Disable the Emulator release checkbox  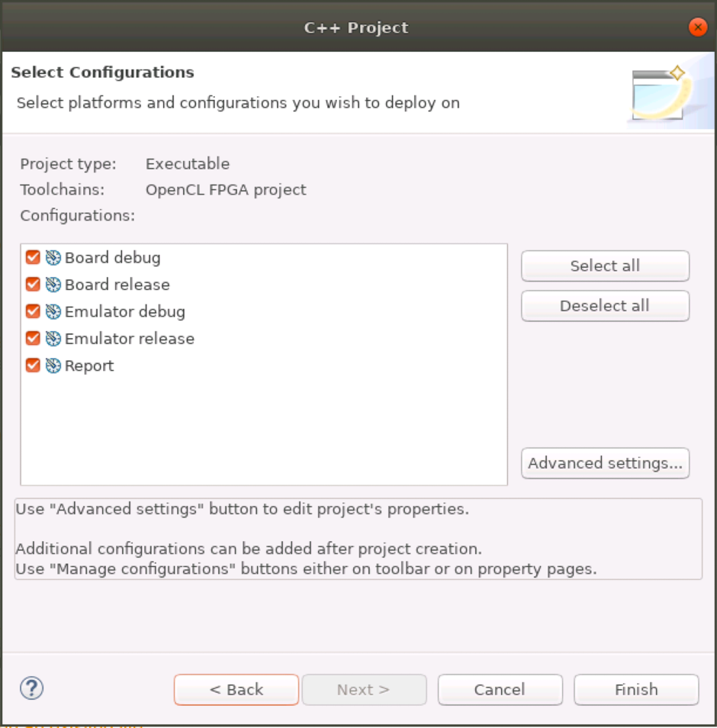click(x=33, y=339)
